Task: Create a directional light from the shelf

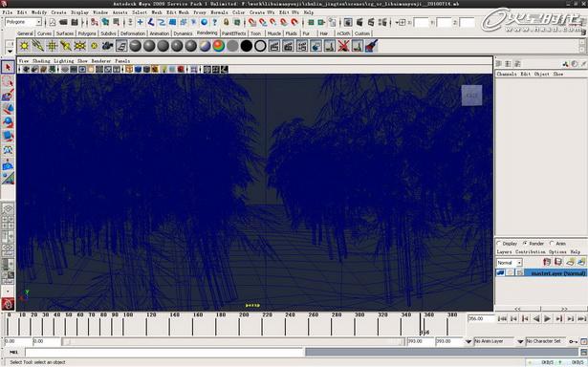Action: 38,46
